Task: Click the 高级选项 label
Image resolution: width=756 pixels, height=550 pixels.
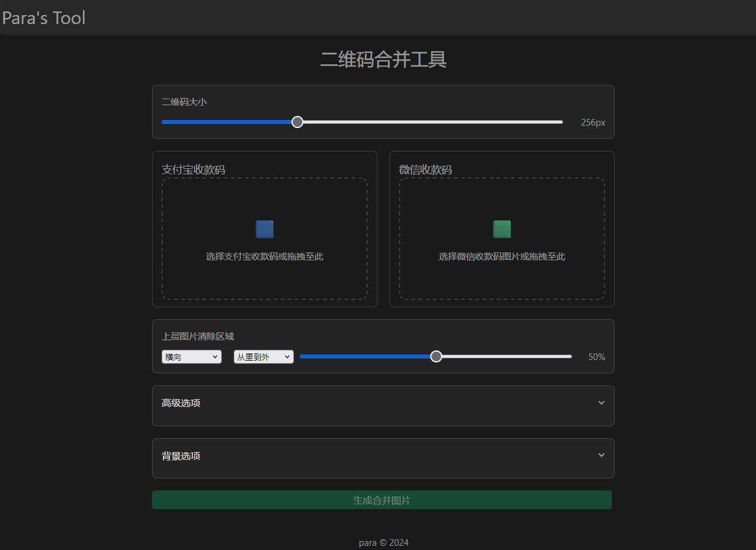Action: [x=181, y=403]
